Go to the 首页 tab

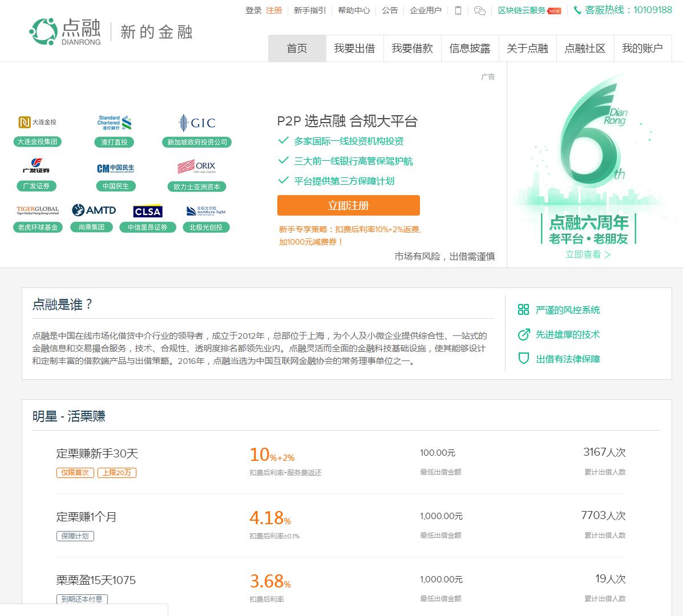(x=297, y=48)
